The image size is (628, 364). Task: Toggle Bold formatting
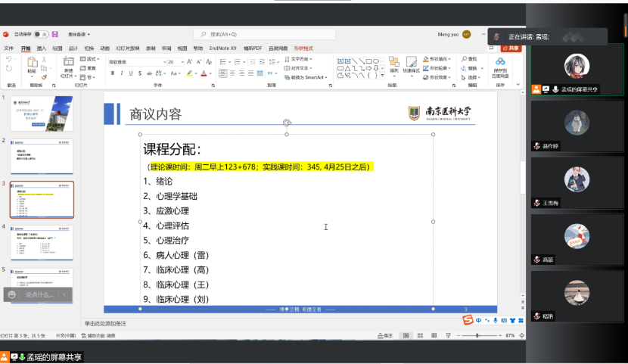pyautogui.click(x=112, y=73)
